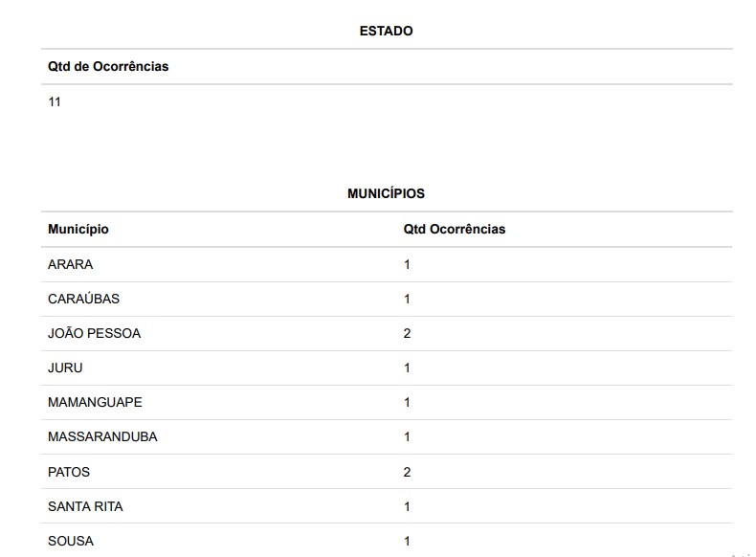756x557 pixels.
Task: Select the Qtd de Ocorrências state header
Action: point(108,66)
